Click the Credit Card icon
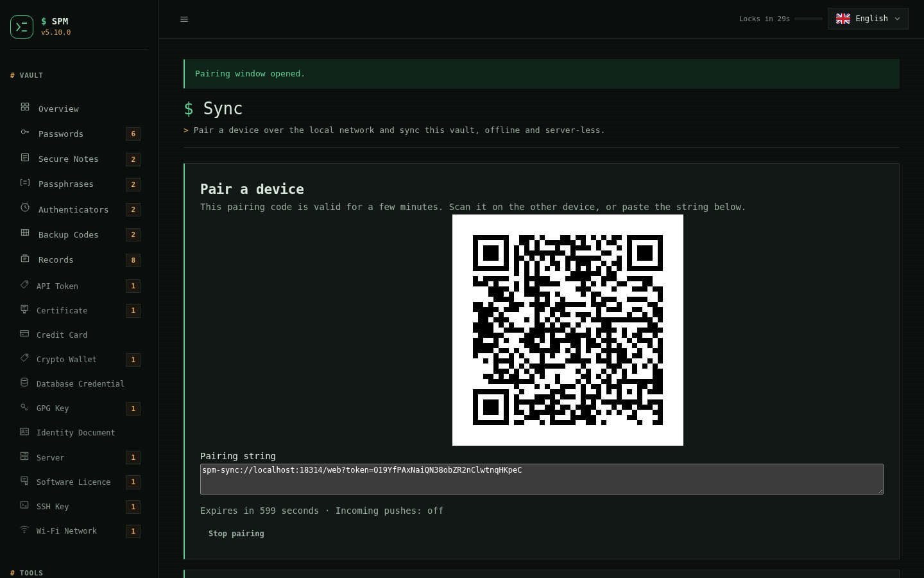Screen dimensions: 924x578 [x=24, y=333]
